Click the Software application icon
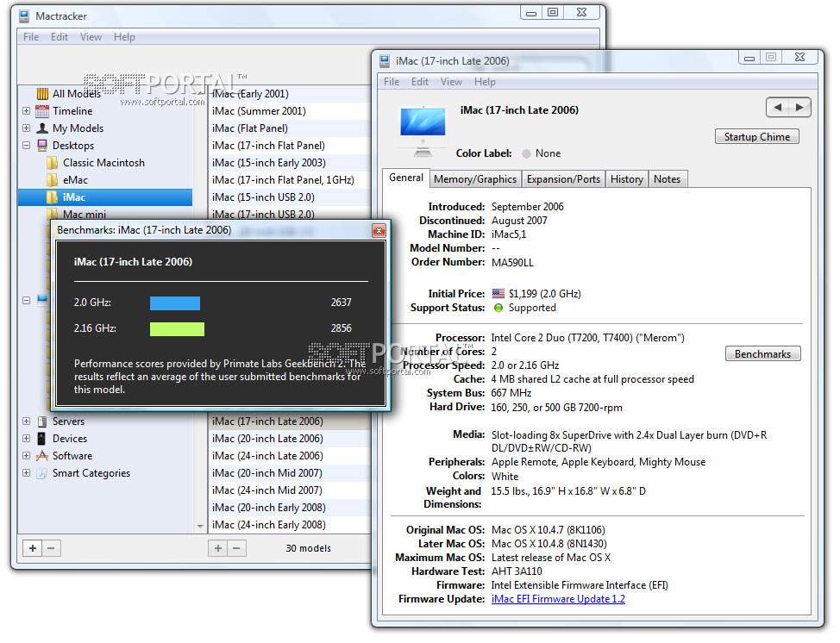This screenshot has width=840, height=643. click(42, 456)
